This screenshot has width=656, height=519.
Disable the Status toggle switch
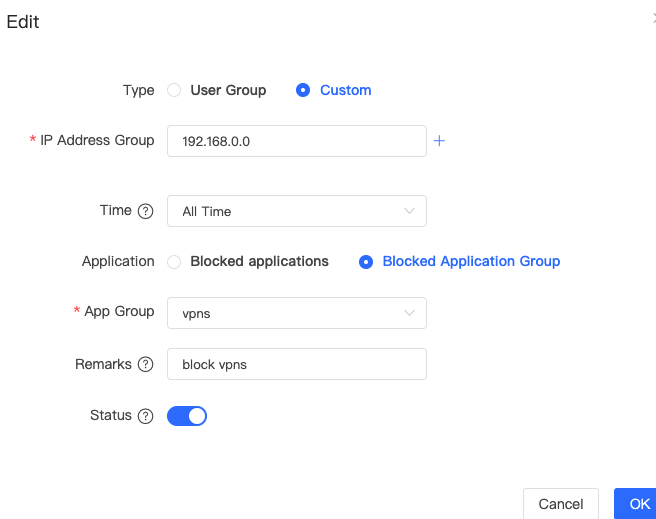click(x=187, y=416)
